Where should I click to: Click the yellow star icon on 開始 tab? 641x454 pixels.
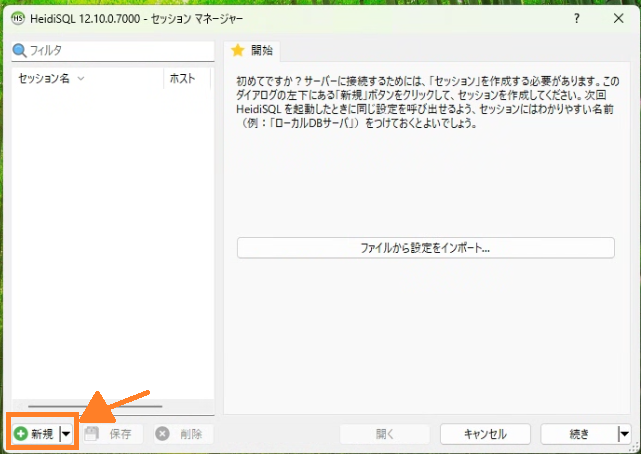point(238,51)
